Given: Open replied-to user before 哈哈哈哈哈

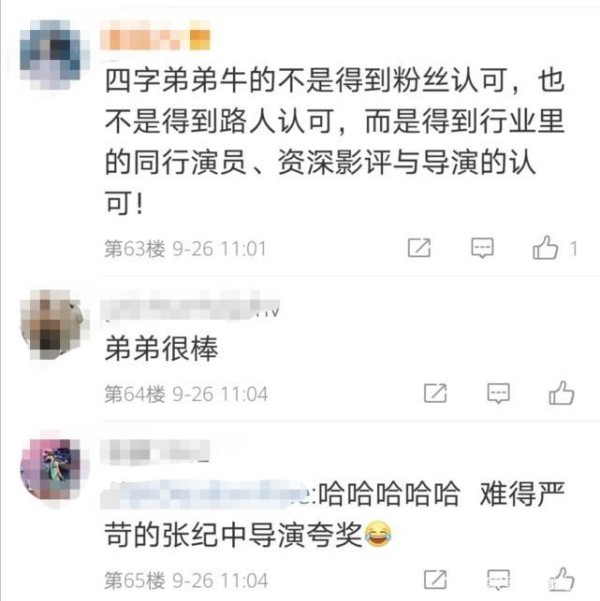Looking at the screenshot, I should click(209, 494).
